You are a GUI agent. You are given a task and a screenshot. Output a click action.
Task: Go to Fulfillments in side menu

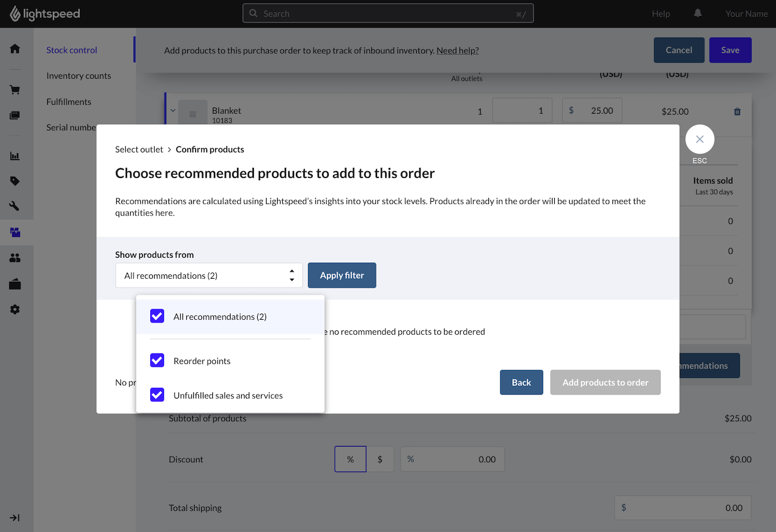(x=69, y=102)
